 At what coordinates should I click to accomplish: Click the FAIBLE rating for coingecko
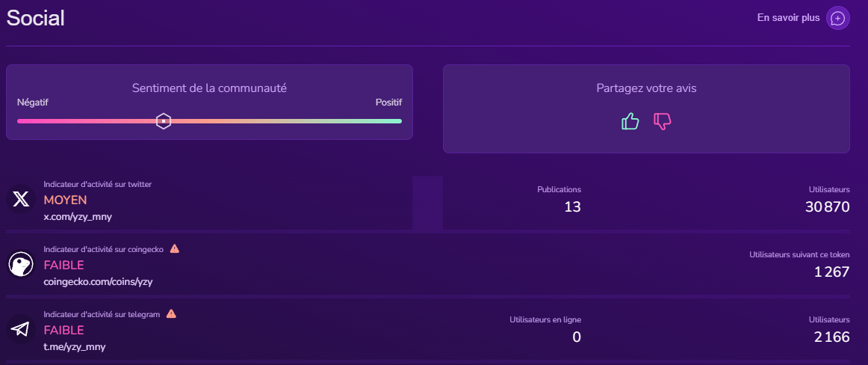(x=63, y=266)
